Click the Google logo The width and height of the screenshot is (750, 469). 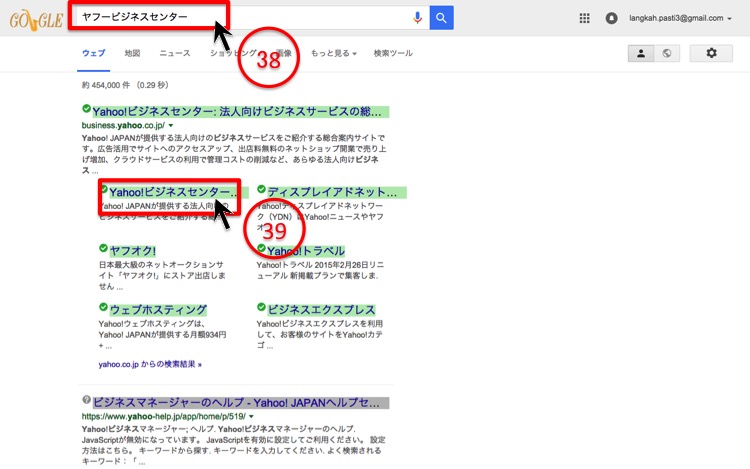pyautogui.click(x=36, y=20)
